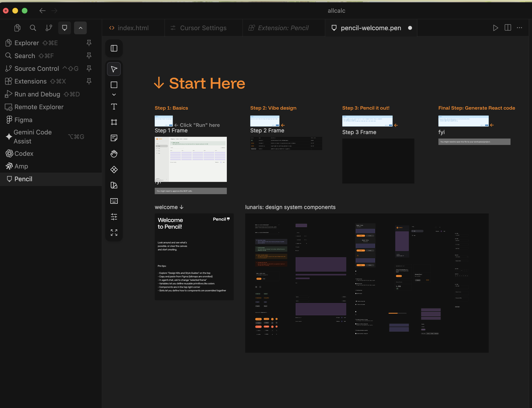532x408 pixels.
Task: Pin the Source Control view
Action: click(x=89, y=69)
